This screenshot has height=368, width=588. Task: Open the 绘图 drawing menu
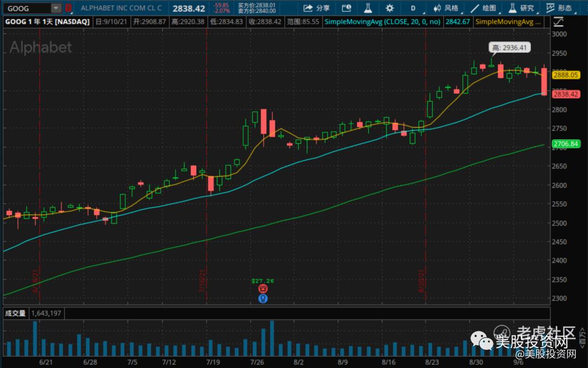coord(483,8)
